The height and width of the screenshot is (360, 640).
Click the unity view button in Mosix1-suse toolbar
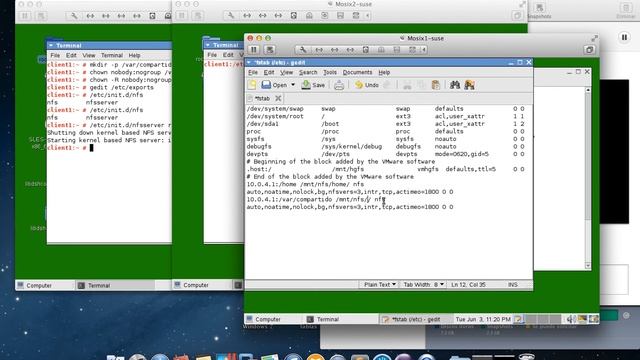[589, 50]
